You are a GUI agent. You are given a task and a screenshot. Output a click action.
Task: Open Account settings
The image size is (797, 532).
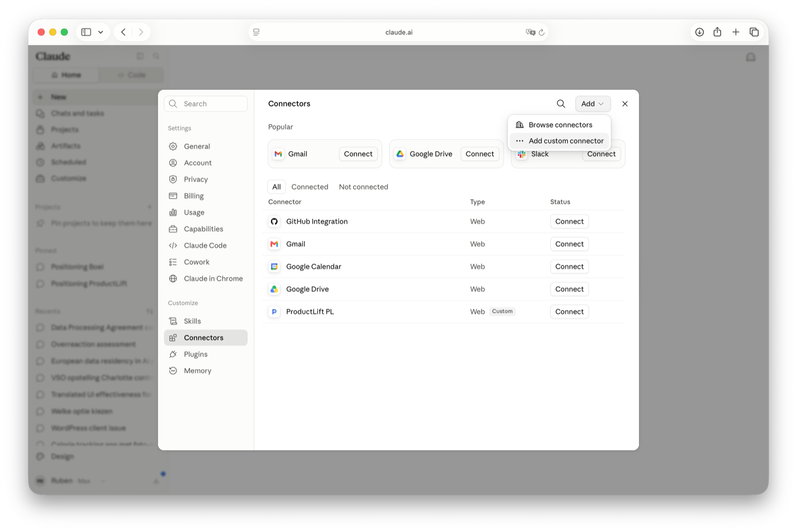click(x=206, y=163)
